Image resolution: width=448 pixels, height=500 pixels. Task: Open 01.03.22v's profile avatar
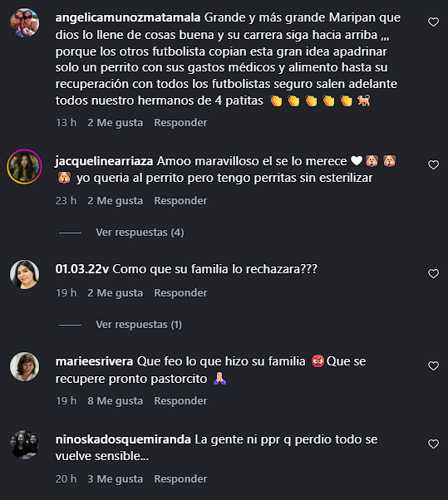pyautogui.click(x=25, y=274)
